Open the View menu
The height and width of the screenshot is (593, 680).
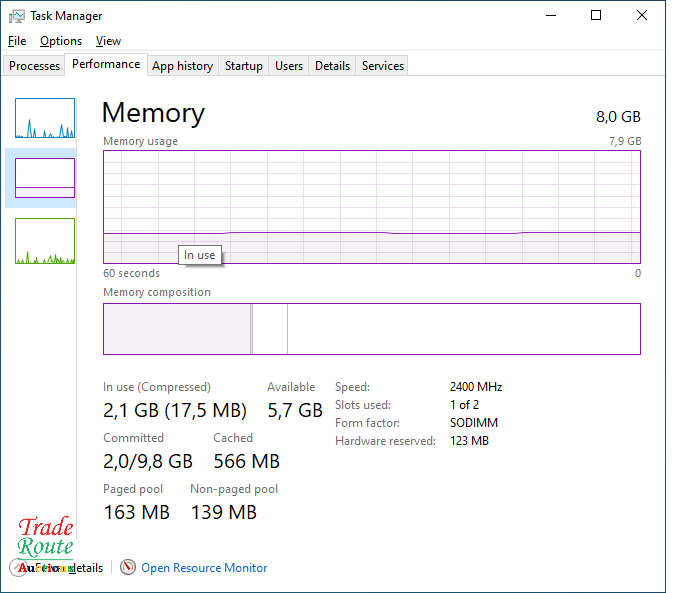108,41
